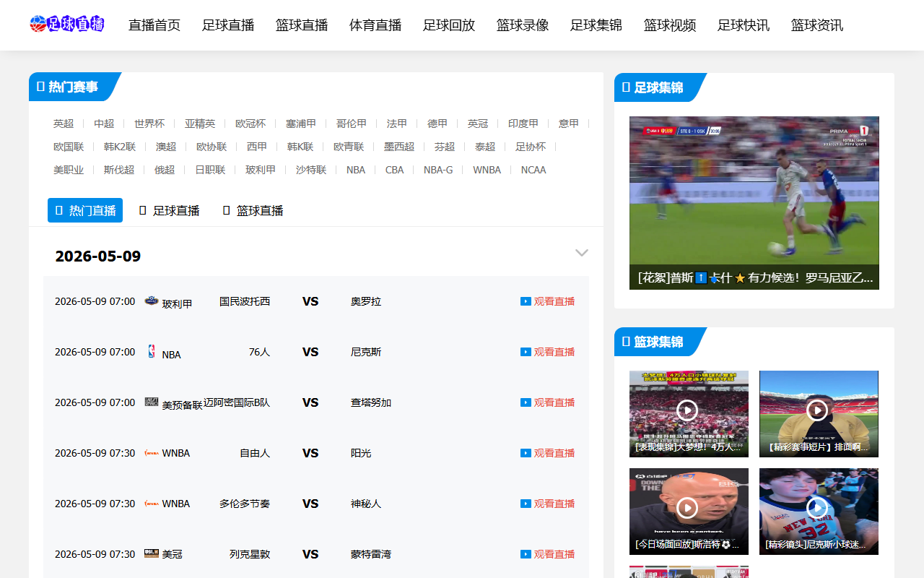The width and height of the screenshot is (924, 578).
Task: Filter by 英超 league
Action: 64,124
